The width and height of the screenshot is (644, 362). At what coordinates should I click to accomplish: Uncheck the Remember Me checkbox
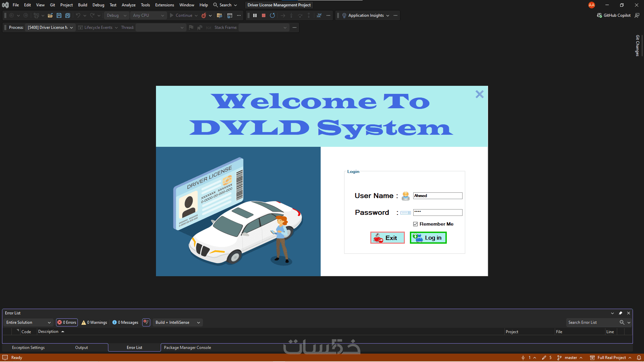click(415, 224)
